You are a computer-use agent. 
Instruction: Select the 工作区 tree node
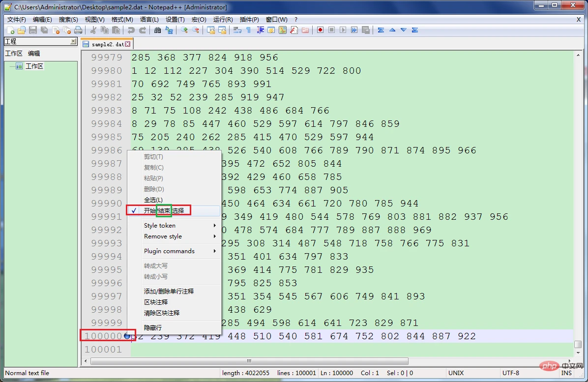[34, 66]
